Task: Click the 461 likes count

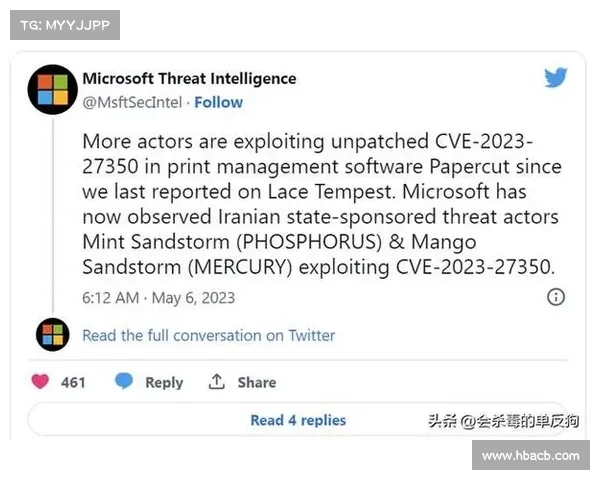Action: pos(73,382)
